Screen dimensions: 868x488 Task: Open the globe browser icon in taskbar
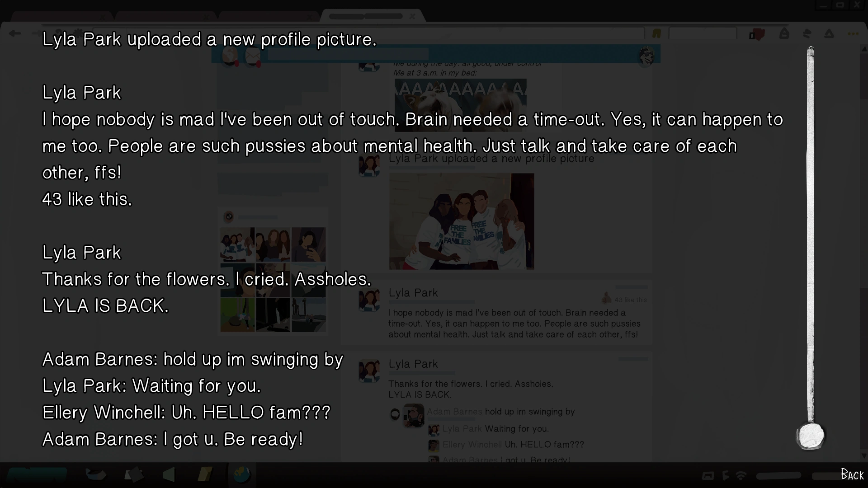pos(241,475)
